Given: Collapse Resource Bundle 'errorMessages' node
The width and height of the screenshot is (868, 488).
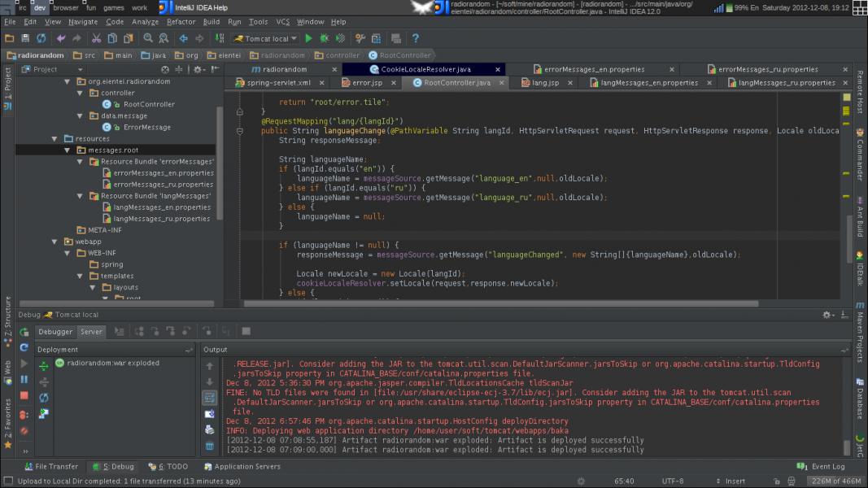Looking at the screenshot, I should pos(80,162).
